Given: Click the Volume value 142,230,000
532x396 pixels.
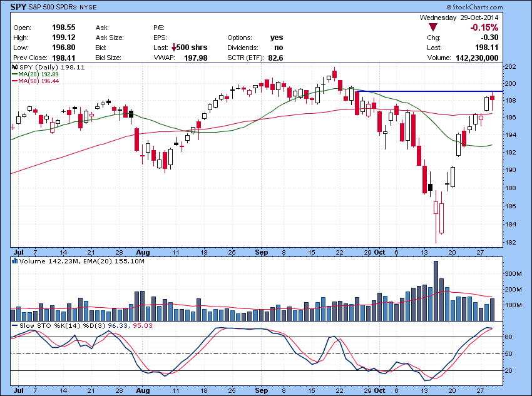Looking at the screenshot, I should (477, 58).
